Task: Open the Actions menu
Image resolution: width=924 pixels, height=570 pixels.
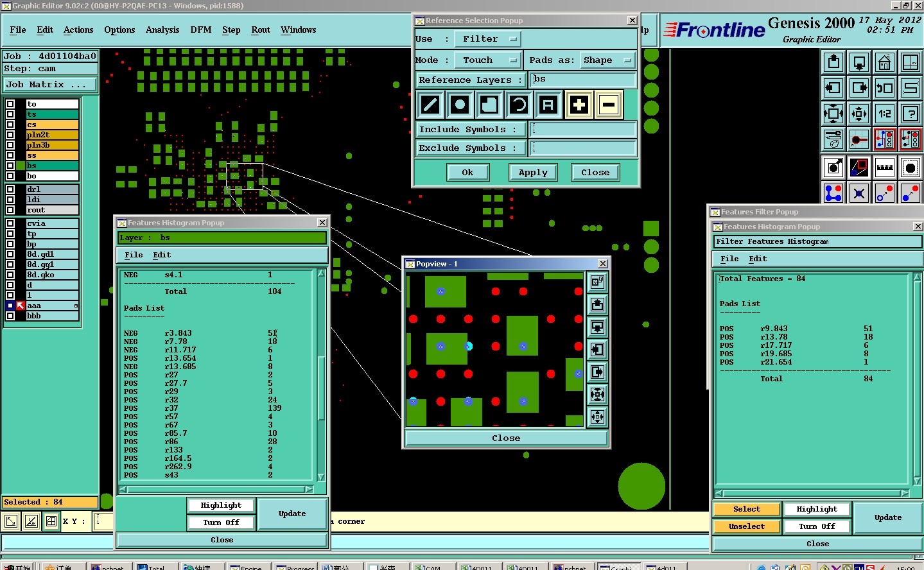Action: pyautogui.click(x=78, y=30)
